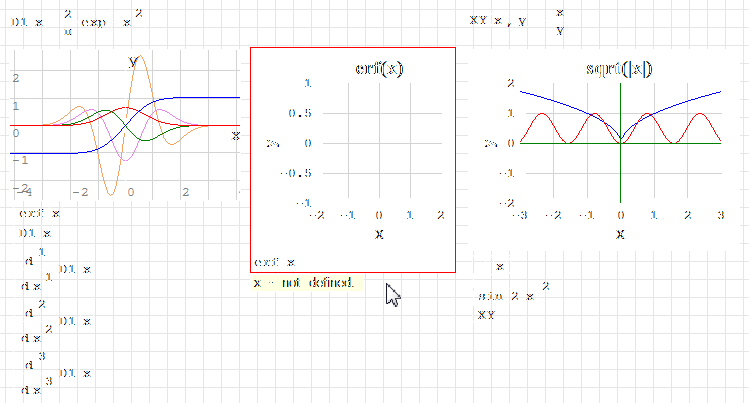Viewport: 749px width, 403px height.
Task: Select the left multi-curve derivative plot
Action: 125,125
